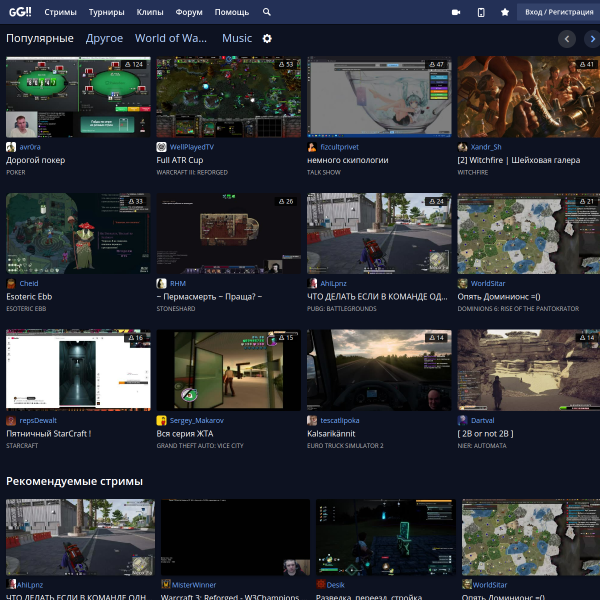Open the Xandr_Sh channel link

487,147
